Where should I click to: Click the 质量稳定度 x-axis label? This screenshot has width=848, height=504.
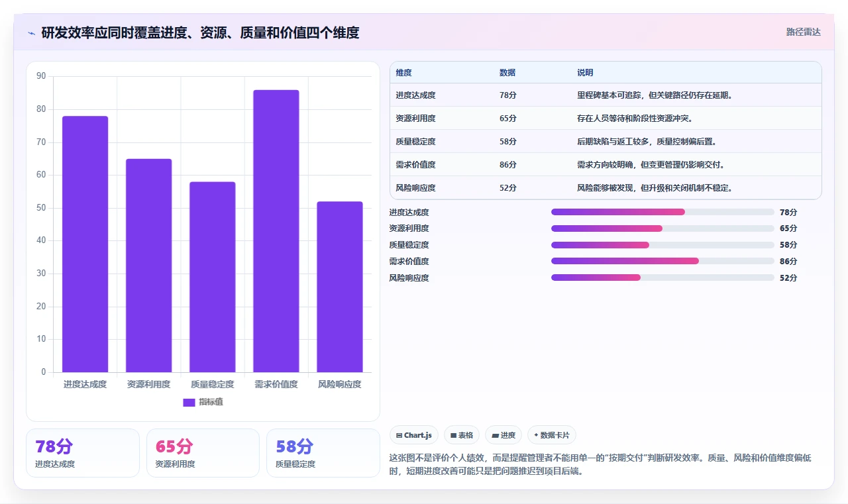tap(213, 384)
